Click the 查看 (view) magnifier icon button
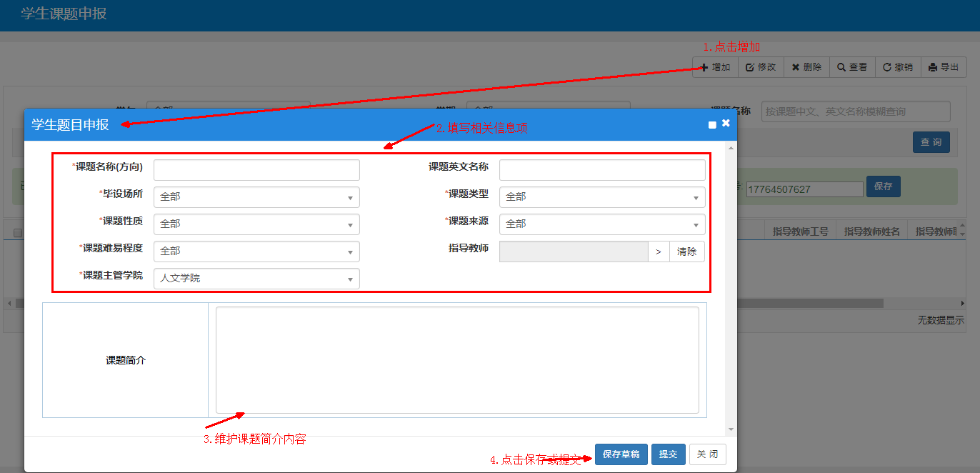The image size is (980, 473). pyautogui.click(x=852, y=67)
